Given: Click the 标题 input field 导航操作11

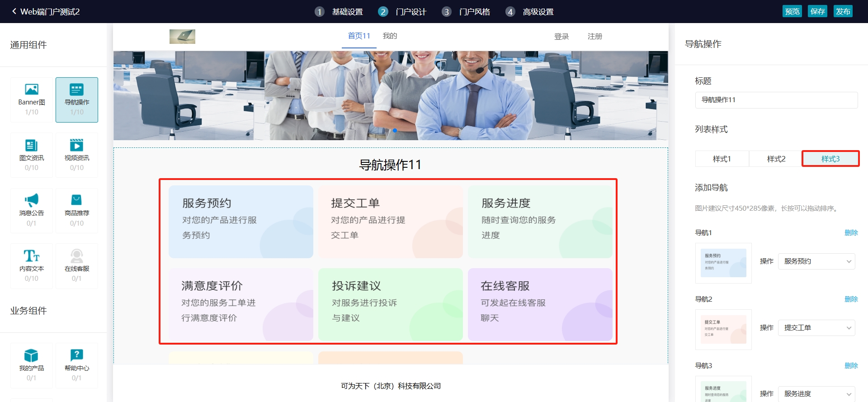Looking at the screenshot, I should click(x=776, y=100).
